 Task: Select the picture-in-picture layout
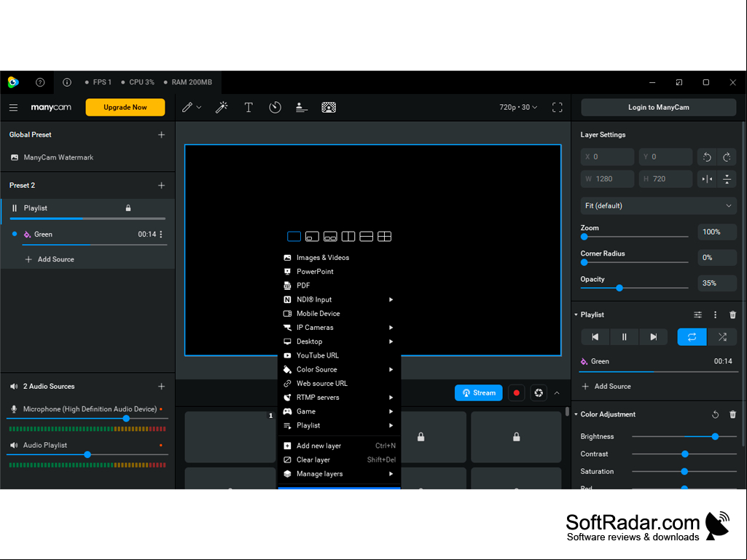pyautogui.click(x=312, y=237)
